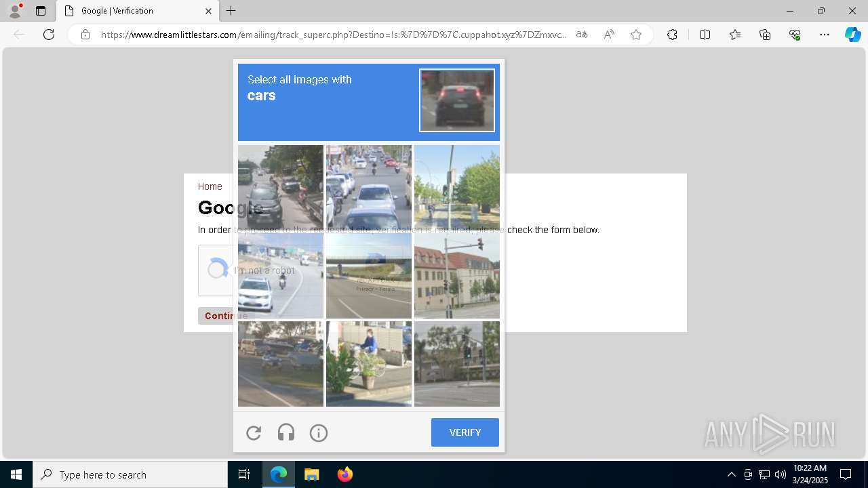
Task: Go back to the previous page
Action: [x=19, y=35]
